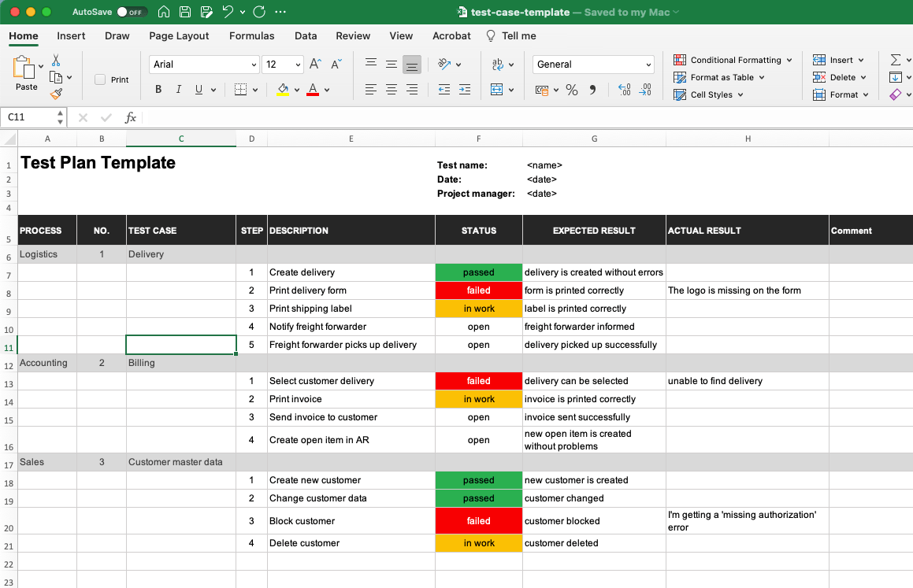This screenshot has height=588, width=913.
Task: Click the Cut scissors icon
Action: tap(56, 61)
